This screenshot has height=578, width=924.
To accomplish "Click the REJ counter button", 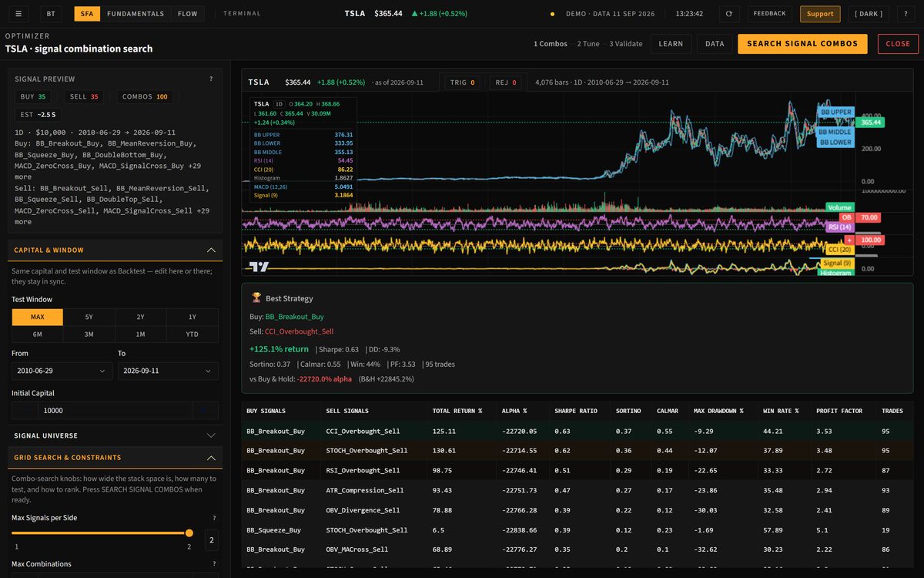I will tap(505, 82).
